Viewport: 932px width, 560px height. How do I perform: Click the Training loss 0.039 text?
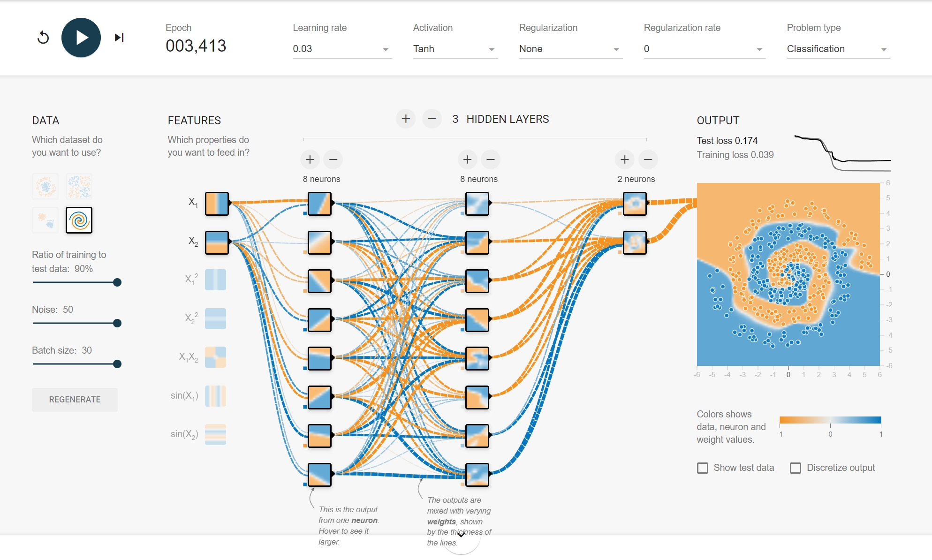point(735,155)
